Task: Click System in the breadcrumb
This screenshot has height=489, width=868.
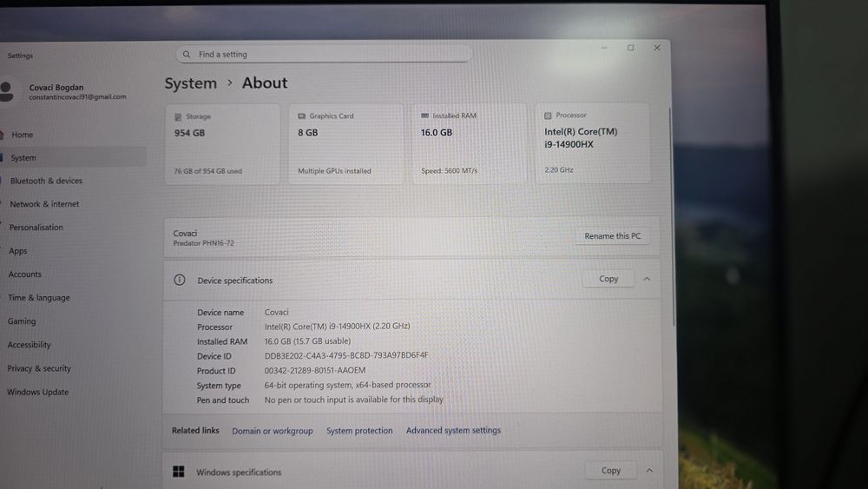Action: [190, 83]
